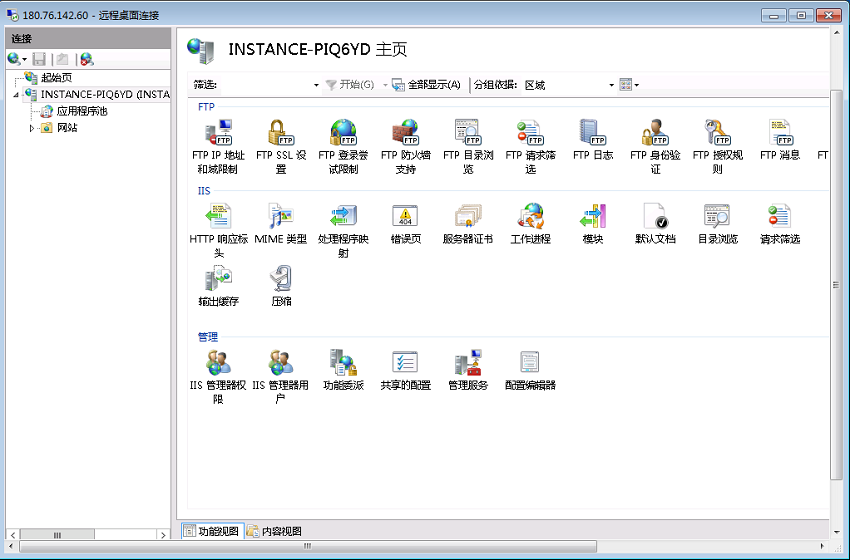Click the disconnect red-x globe toolbar icon

87,59
